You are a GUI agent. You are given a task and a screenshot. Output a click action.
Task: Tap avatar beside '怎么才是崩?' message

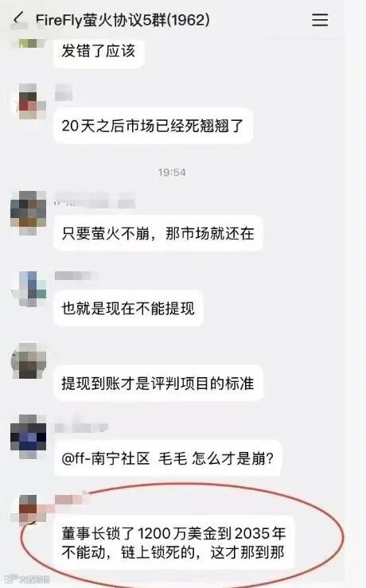29,432
